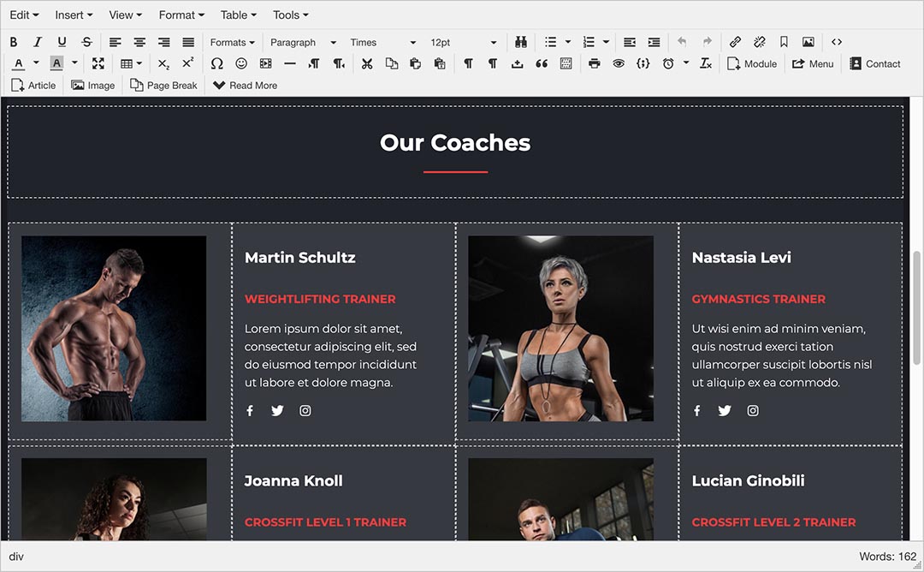Viewport: 924px width, 572px height.
Task: Apply blockquote with the quote icon
Action: coord(542,63)
